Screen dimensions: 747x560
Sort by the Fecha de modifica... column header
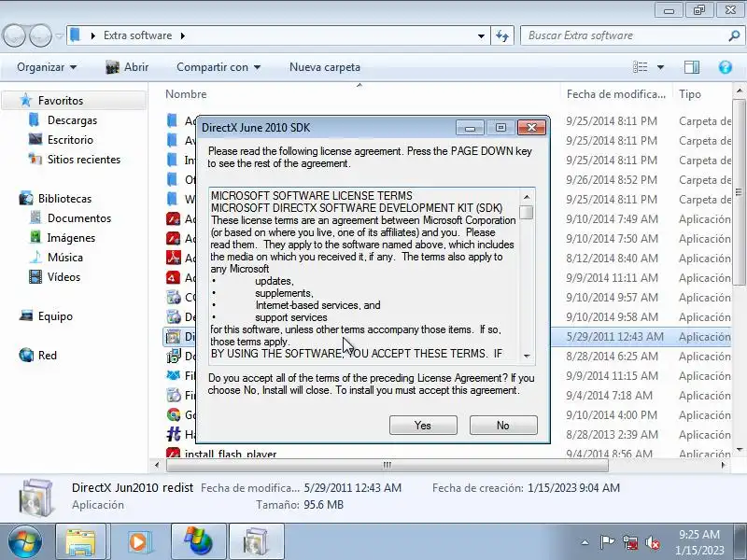[616, 94]
